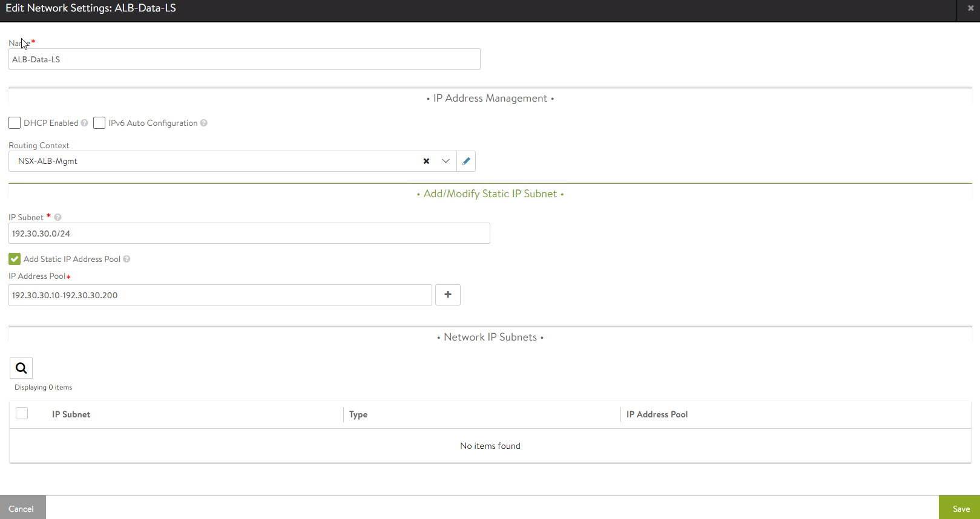The image size is (980, 519).
Task: Click the Type column header
Action: point(358,415)
